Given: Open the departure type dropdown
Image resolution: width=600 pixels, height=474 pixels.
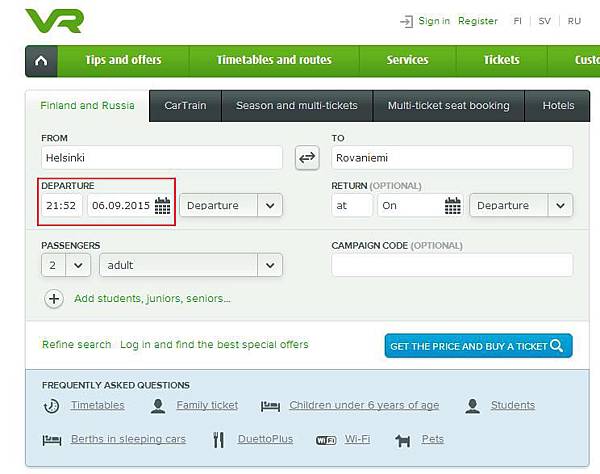Looking at the screenshot, I should point(231,205).
